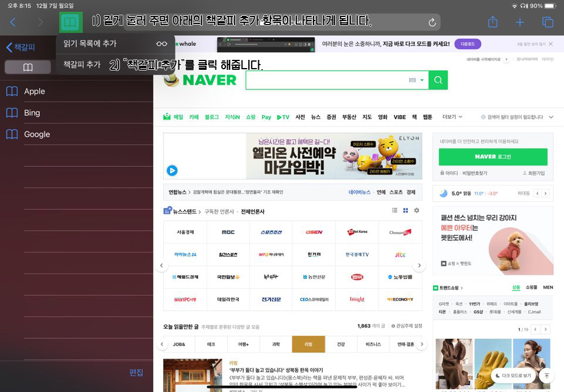This screenshot has width=564, height=392.
Task: Go to next newsstand page arrow
Action: [419, 265]
